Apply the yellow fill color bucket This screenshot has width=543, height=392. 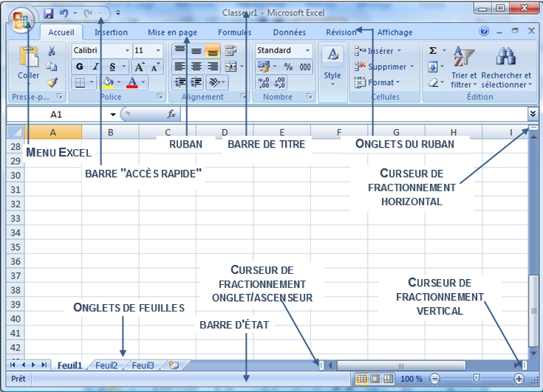[108, 83]
